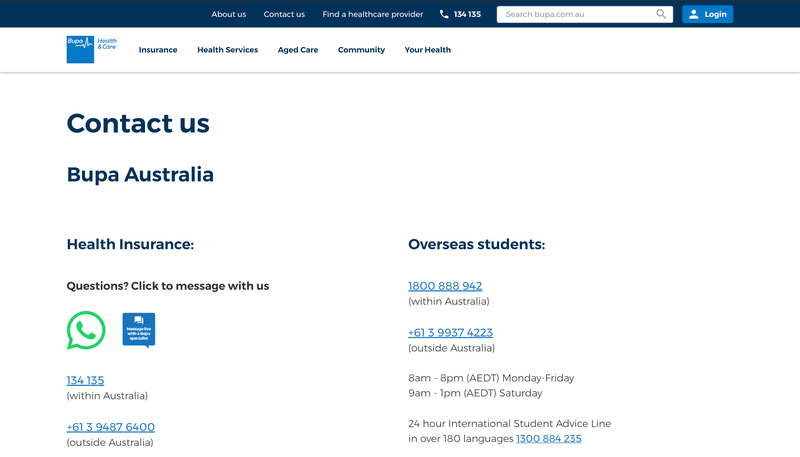
Task: Click the search magnifier icon
Action: point(661,14)
